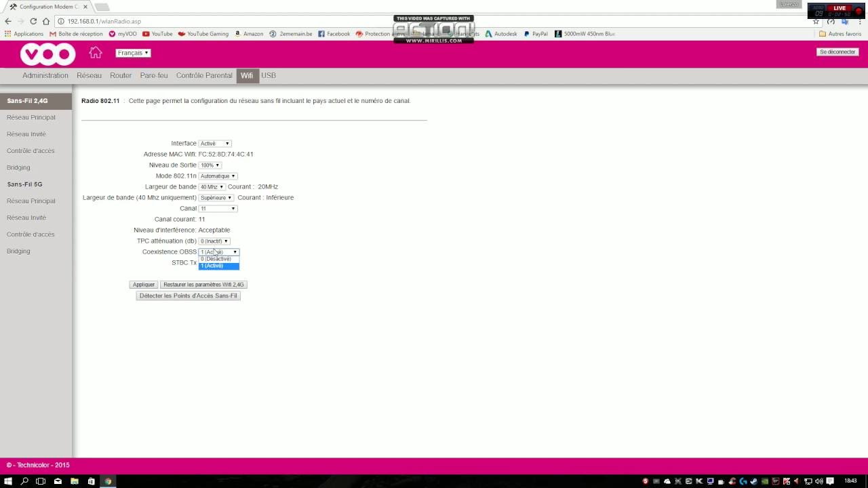Go back with the browser back arrow
Image resolution: width=868 pixels, height=488 pixels.
[8, 21]
